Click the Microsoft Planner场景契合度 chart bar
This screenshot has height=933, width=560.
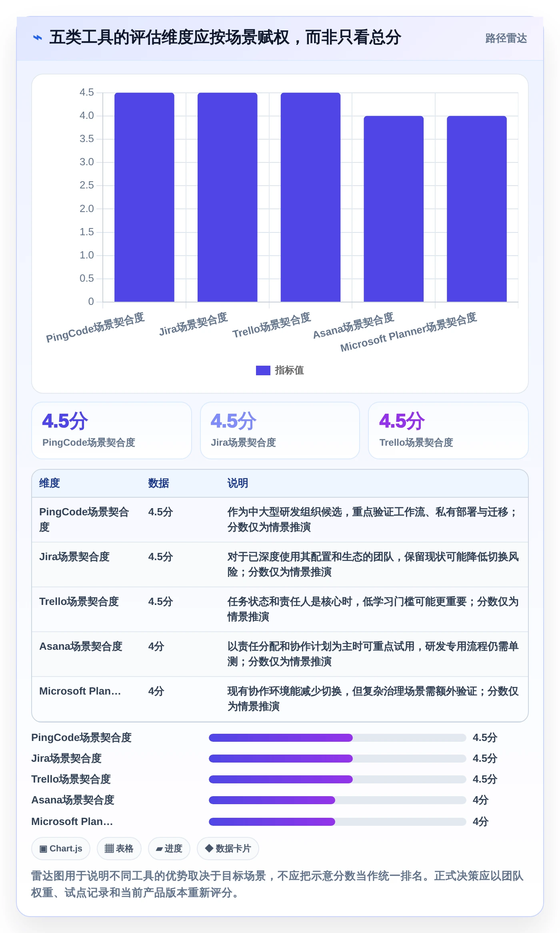pyautogui.click(x=477, y=209)
